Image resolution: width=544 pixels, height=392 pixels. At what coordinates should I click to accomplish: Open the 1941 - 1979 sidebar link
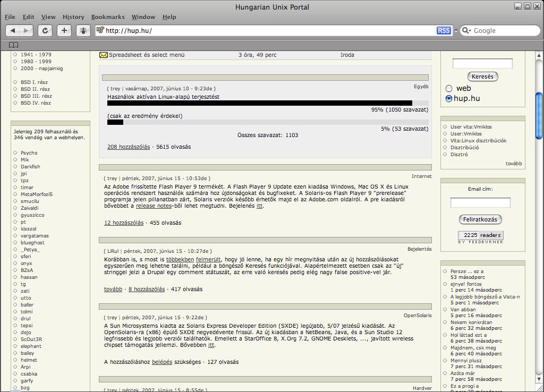tap(36, 55)
